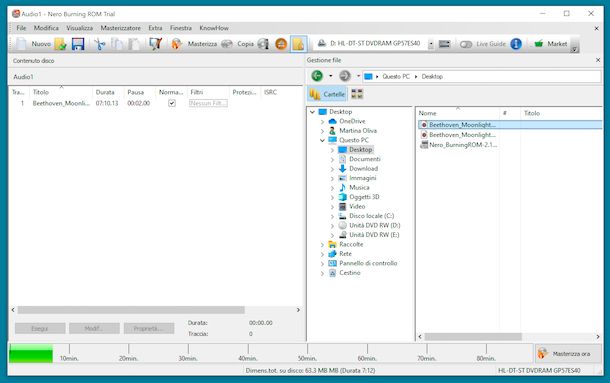This screenshot has height=383, width=610.
Task: Select Unità DVD RW (D:) in tree
Action: tap(374, 225)
